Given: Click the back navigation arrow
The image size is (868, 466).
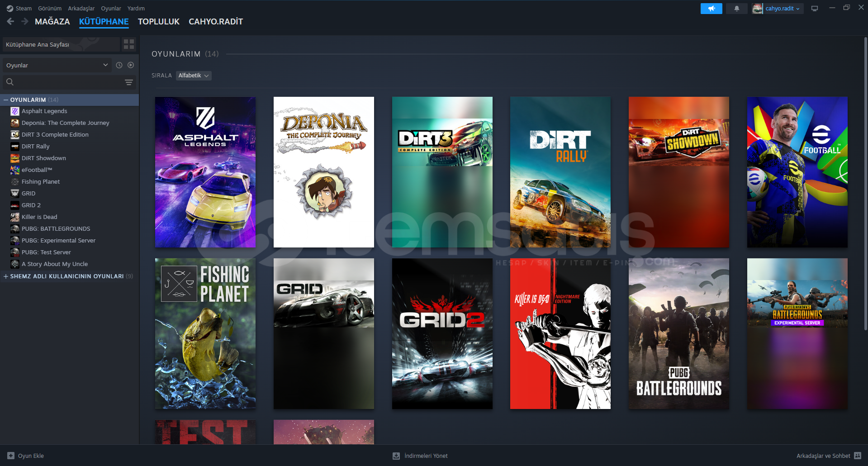Looking at the screenshot, I should (x=10, y=21).
